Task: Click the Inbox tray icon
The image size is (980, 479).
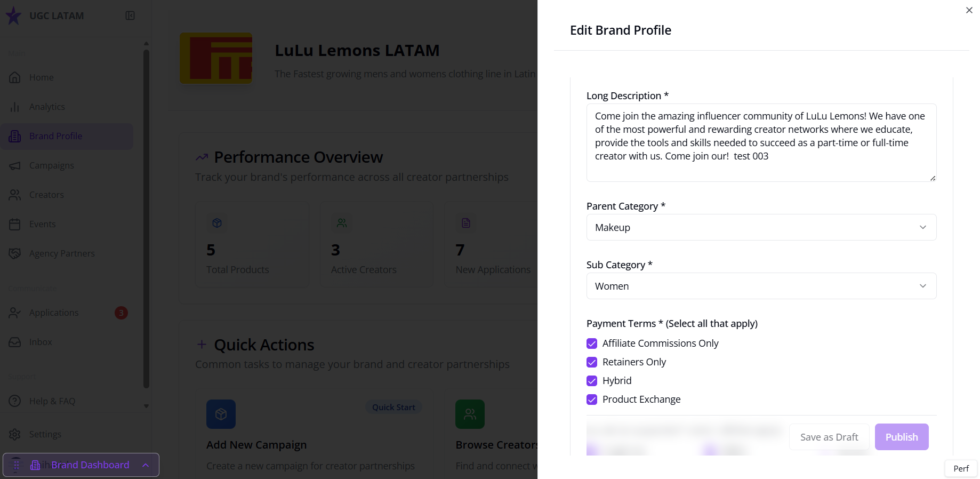Action: point(15,342)
